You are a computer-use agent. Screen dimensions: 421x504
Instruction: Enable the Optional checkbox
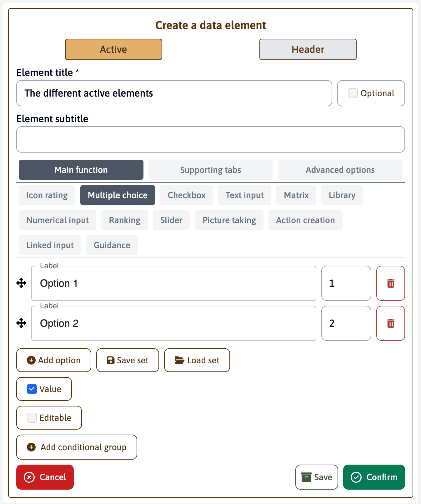pos(353,93)
